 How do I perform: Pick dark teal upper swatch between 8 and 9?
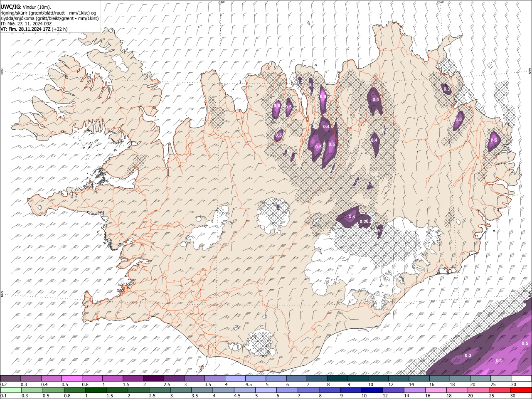click(337, 378)
